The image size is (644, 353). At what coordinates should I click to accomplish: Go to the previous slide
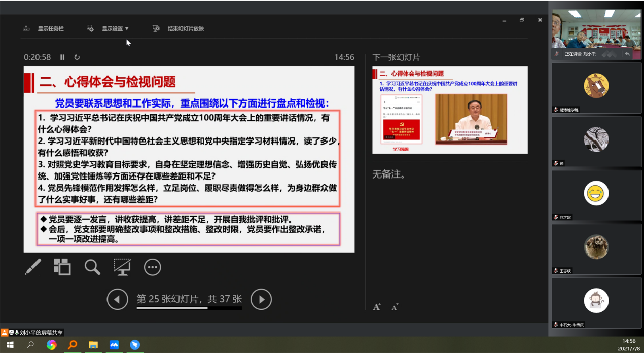117,299
